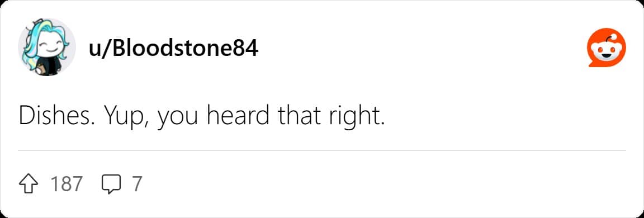Click the Reddit Snoo logo
The image size is (644, 218).
coord(607,48)
